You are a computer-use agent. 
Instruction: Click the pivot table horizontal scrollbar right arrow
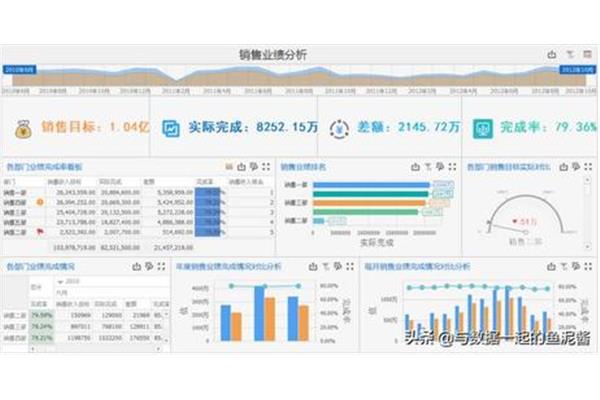(158, 349)
